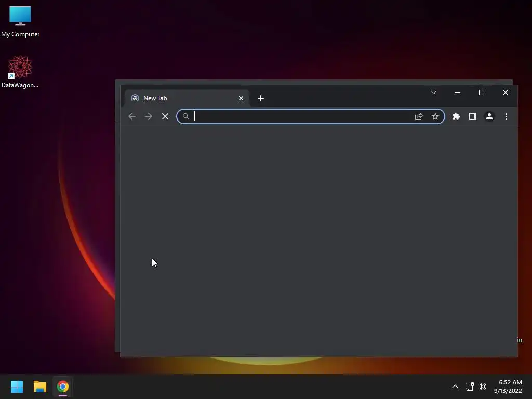Image resolution: width=532 pixels, height=399 pixels.
Task: Click the Chrome taskbar icon
Action: click(63, 387)
